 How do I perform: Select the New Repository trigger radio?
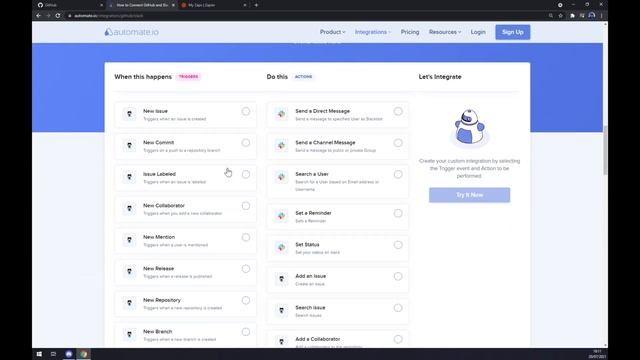point(246,300)
